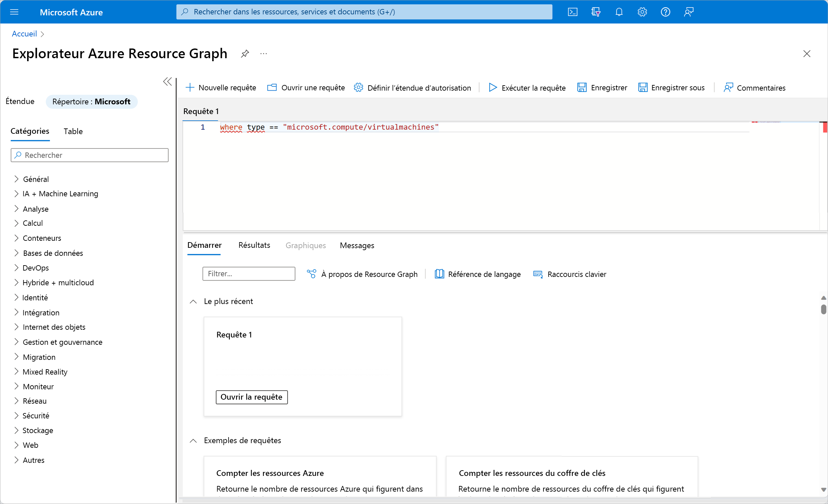Select the Démarrer tab

[204, 245]
